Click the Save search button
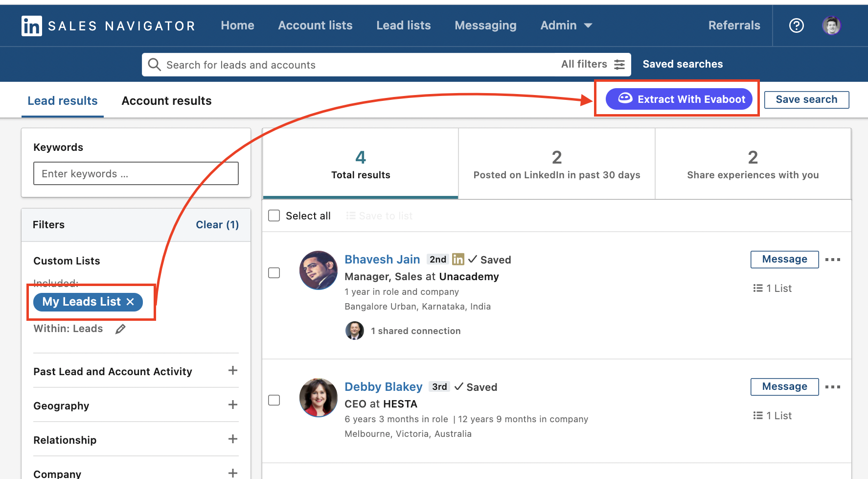 (806, 99)
